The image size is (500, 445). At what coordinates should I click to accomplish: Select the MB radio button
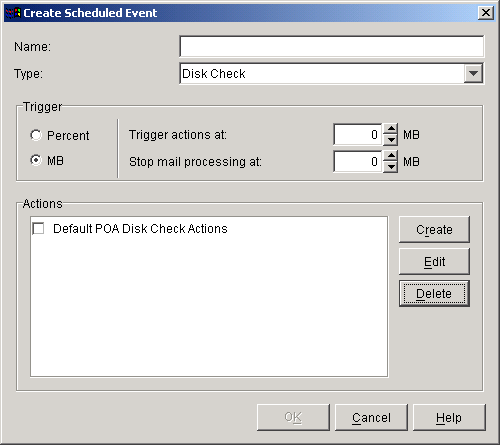(36, 160)
